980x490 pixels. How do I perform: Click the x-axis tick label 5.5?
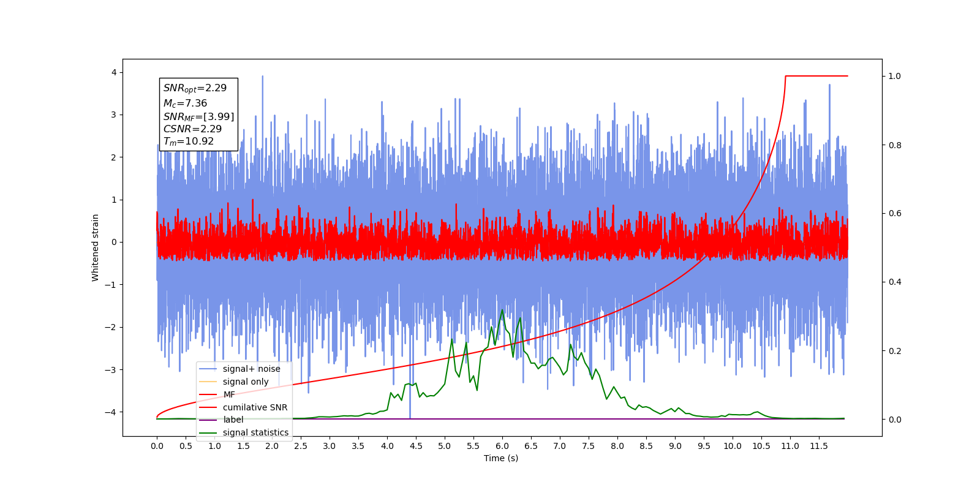[x=473, y=446]
